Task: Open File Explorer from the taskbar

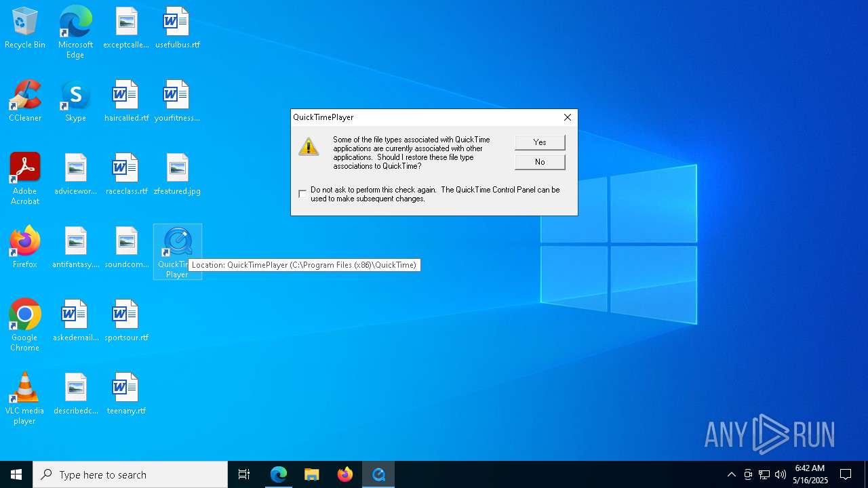Action: coord(312,474)
